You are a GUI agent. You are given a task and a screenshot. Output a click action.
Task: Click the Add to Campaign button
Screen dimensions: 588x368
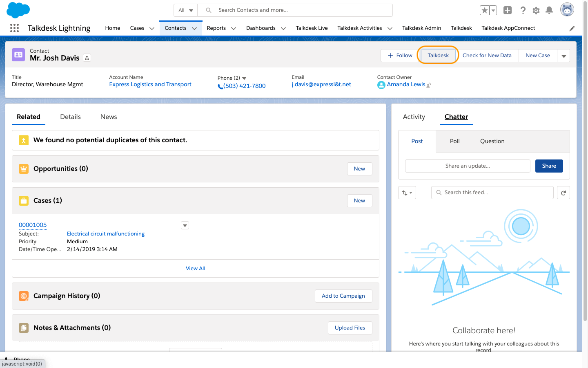coord(343,296)
